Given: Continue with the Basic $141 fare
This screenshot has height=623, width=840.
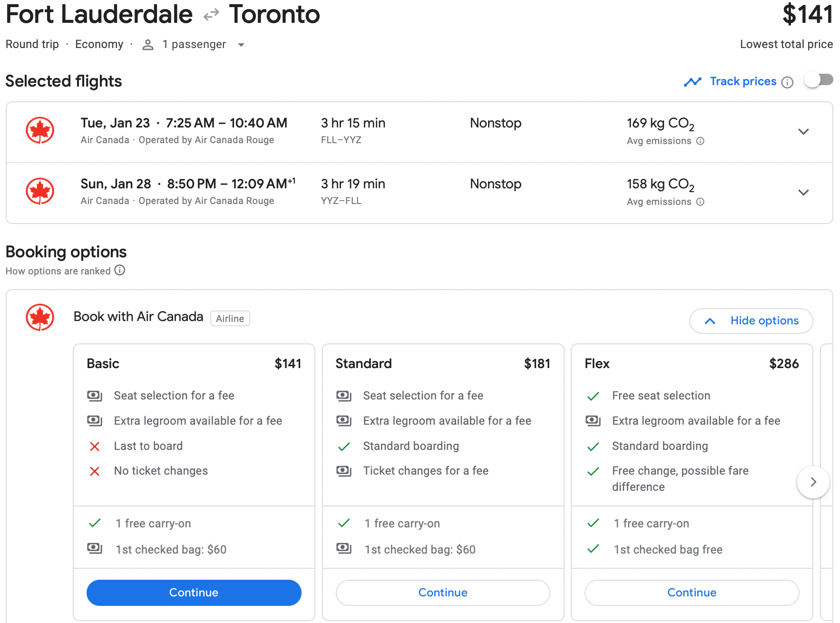Looking at the screenshot, I should (x=194, y=593).
